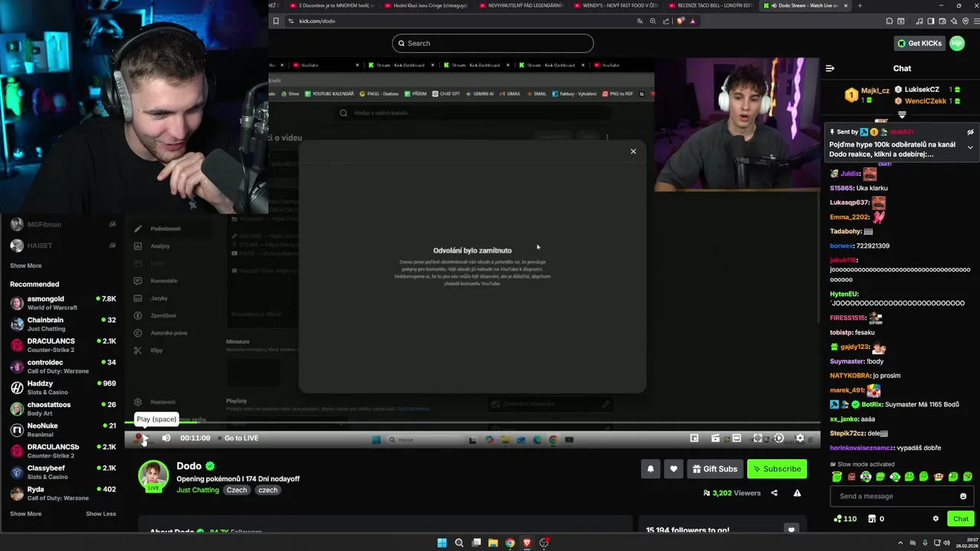Expand the pinned message chevron
This screenshot has width=980, height=551.
[x=970, y=146]
